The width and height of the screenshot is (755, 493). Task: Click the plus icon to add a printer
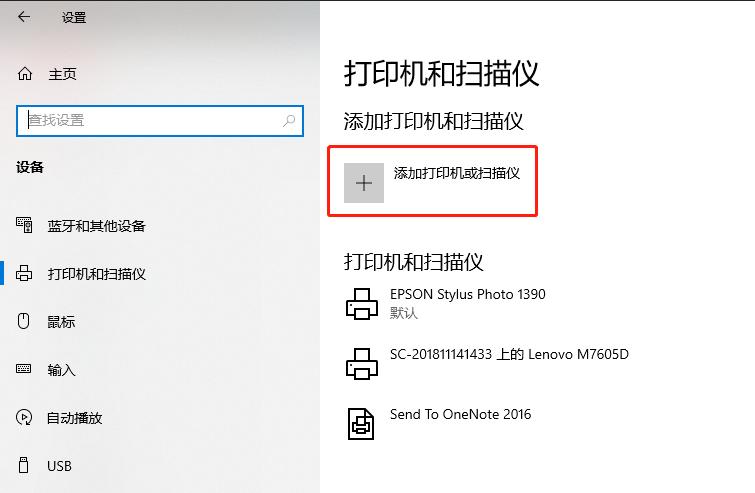[364, 183]
